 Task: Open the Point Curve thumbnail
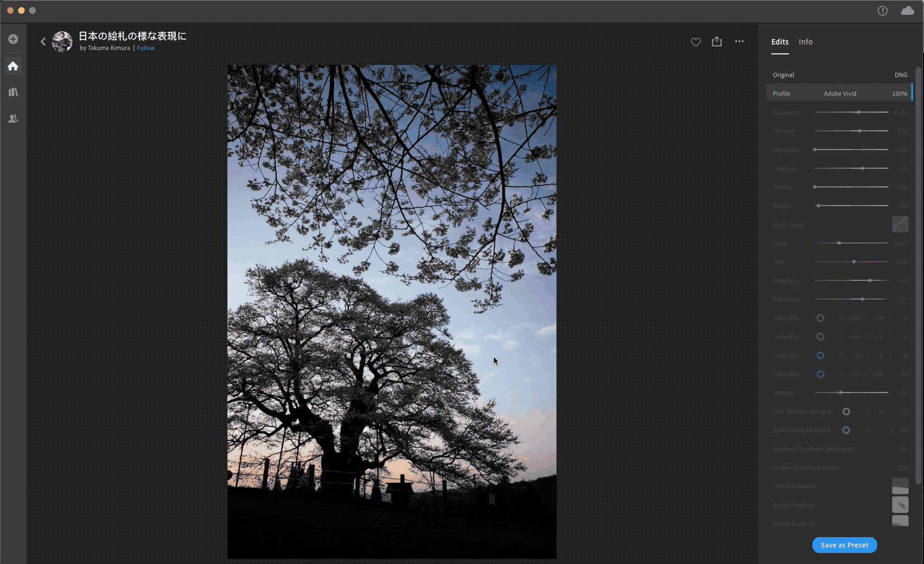(x=900, y=224)
